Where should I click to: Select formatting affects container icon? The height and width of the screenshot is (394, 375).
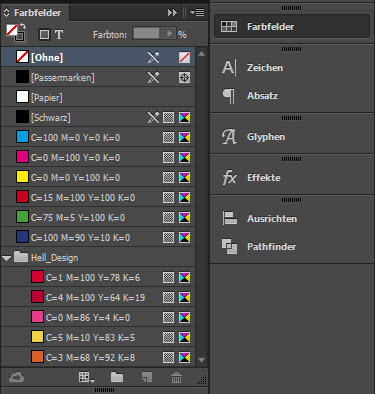point(44,34)
